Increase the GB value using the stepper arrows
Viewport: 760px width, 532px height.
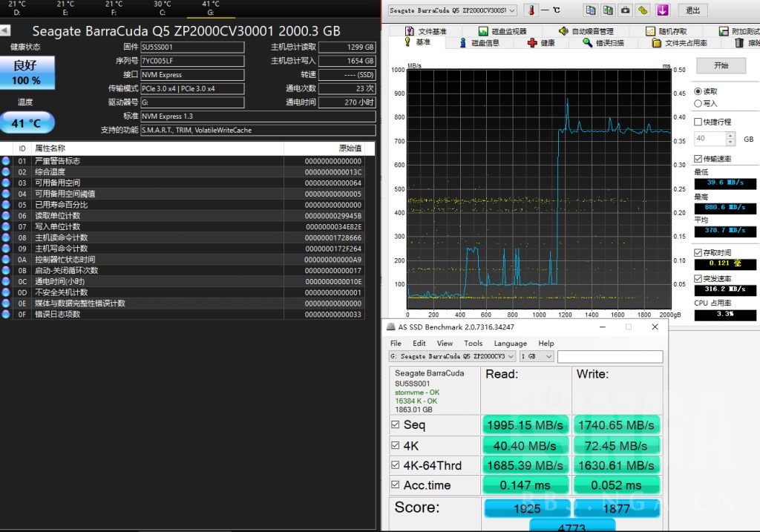pyautogui.click(x=730, y=136)
